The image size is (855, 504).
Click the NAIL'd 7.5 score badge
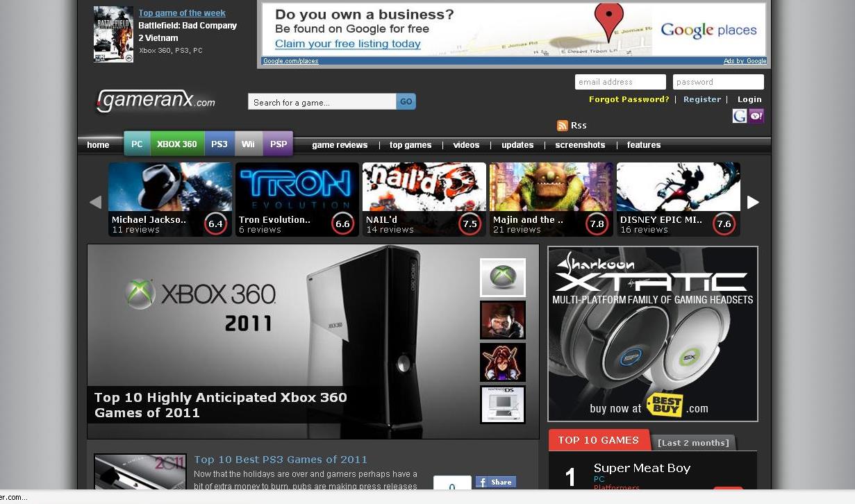(x=470, y=224)
